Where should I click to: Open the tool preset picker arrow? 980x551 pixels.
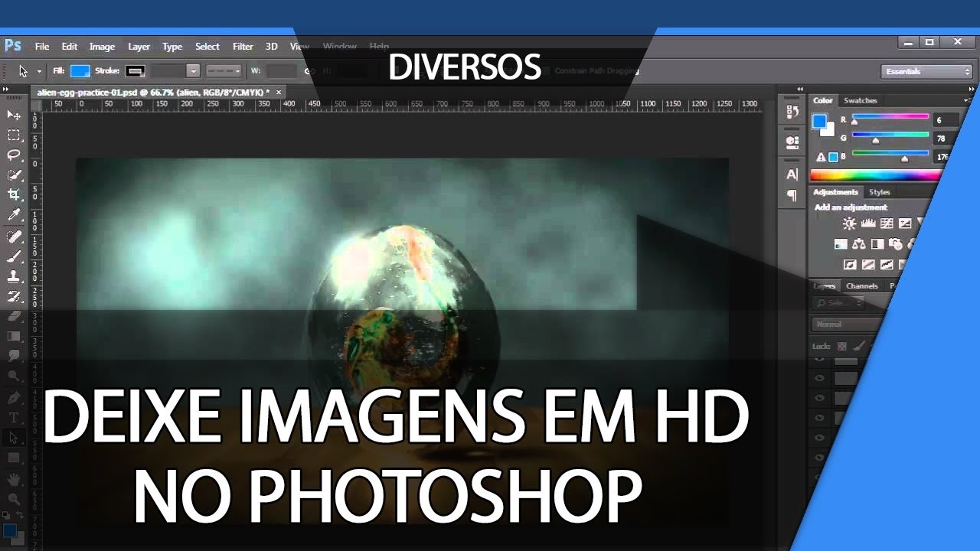[x=39, y=71]
